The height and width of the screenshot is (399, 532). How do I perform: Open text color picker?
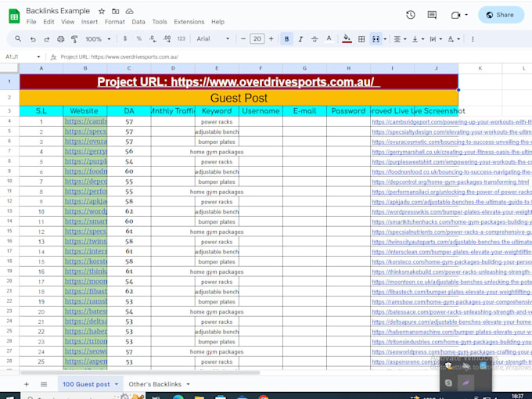(x=329, y=38)
